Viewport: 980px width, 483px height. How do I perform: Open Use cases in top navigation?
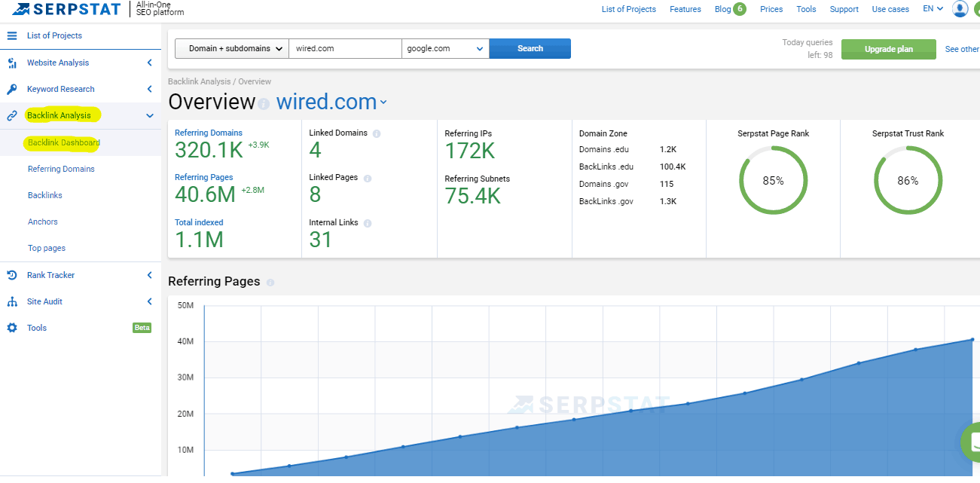tap(890, 9)
